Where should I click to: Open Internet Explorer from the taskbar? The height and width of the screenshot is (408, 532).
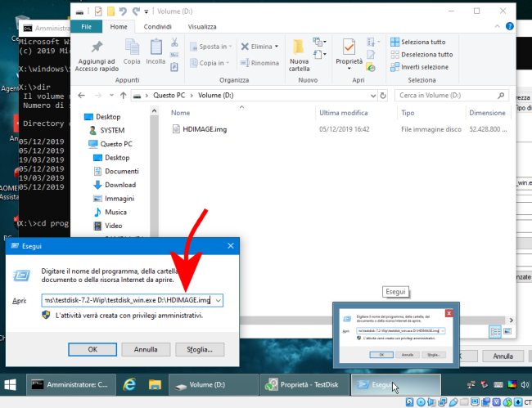click(x=128, y=383)
